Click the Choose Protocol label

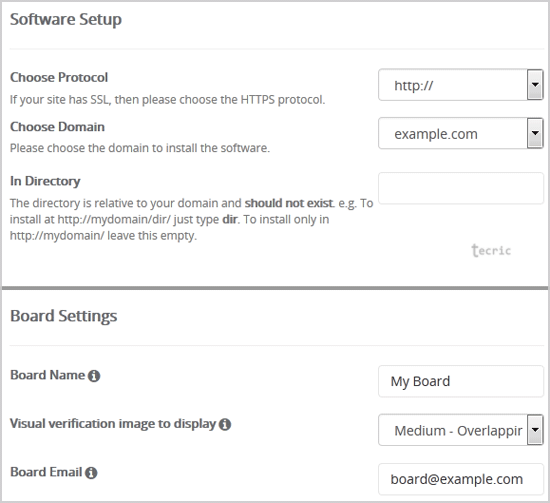(x=59, y=78)
